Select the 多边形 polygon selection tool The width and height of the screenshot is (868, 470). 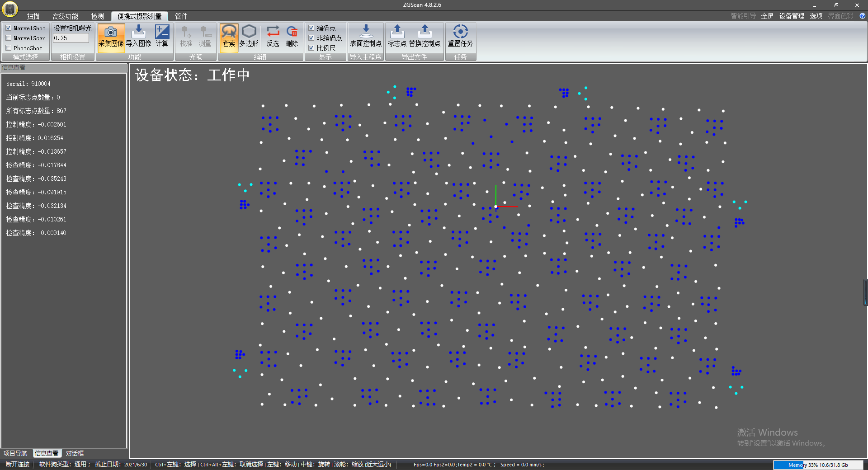249,33
